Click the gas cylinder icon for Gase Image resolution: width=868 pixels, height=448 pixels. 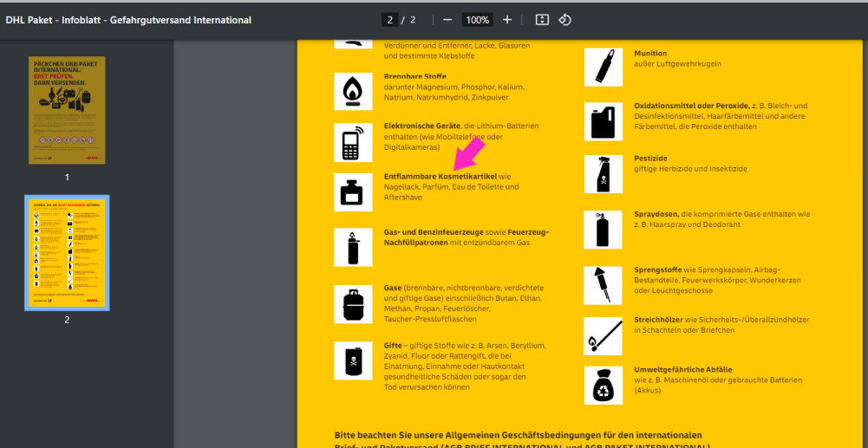[353, 304]
